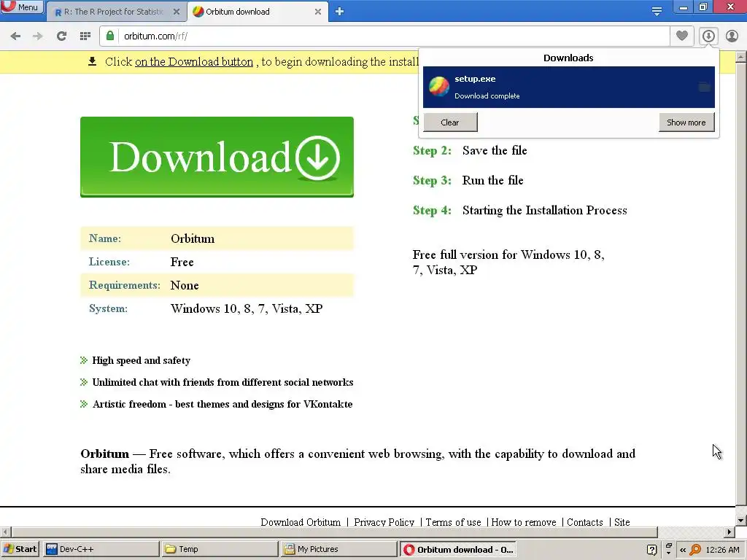Go forward with the forward arrow
This screenshot has height=560, width=747.
coord(38,36)
